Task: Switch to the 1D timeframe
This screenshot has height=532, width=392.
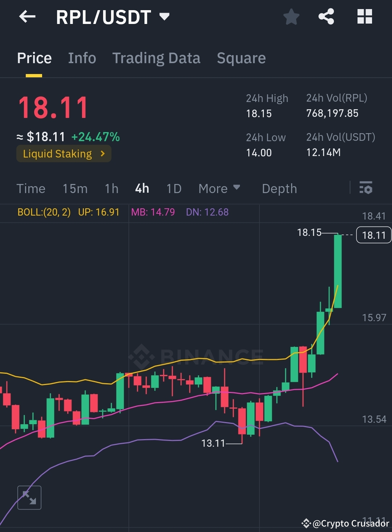Action: [x=173, y=188]
